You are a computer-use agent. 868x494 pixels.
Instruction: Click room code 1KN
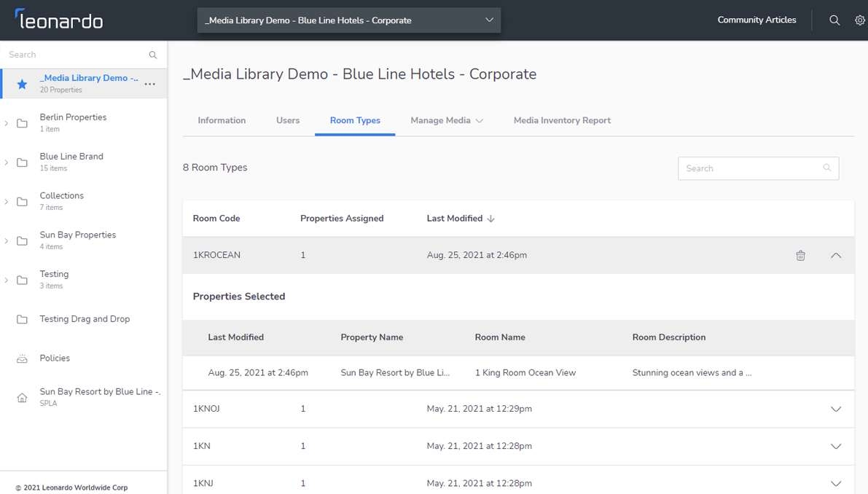tap(201, 446)
